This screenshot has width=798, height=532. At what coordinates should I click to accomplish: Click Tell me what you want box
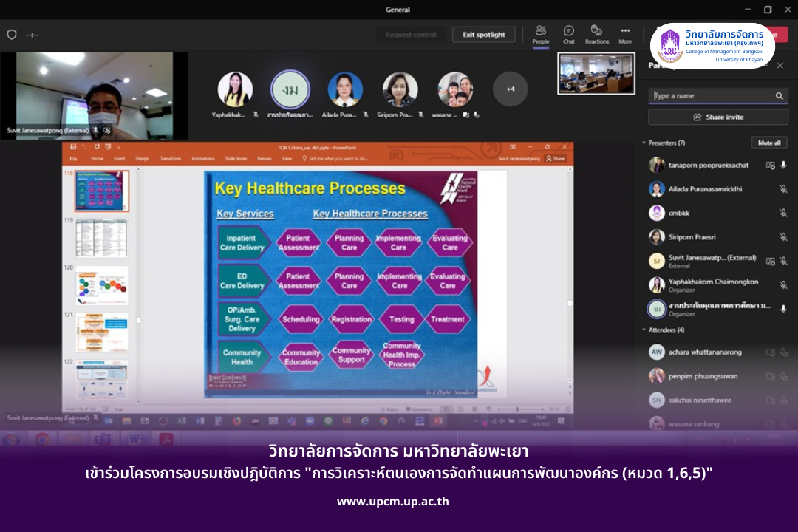coord(335,158)
